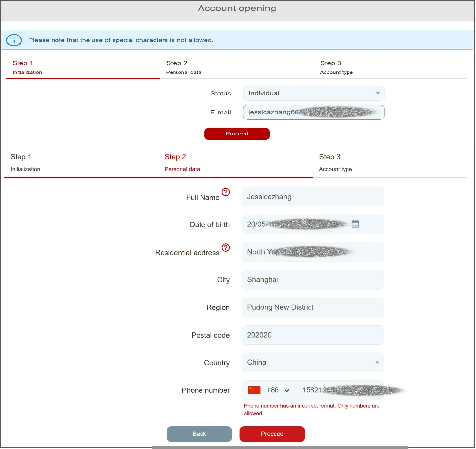This screenshot has height=449, width=476.
Task: Click the Back button
Action: click(x=199, y=434)
